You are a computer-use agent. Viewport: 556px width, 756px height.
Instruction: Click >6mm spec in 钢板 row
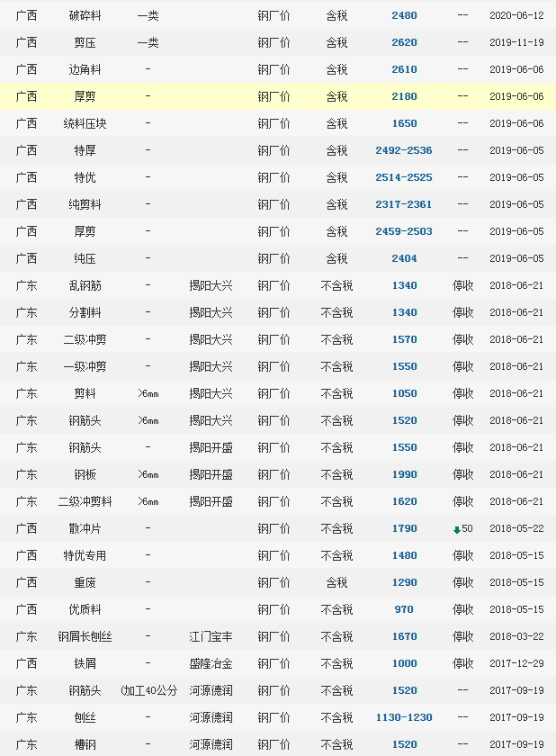[148, 474]
